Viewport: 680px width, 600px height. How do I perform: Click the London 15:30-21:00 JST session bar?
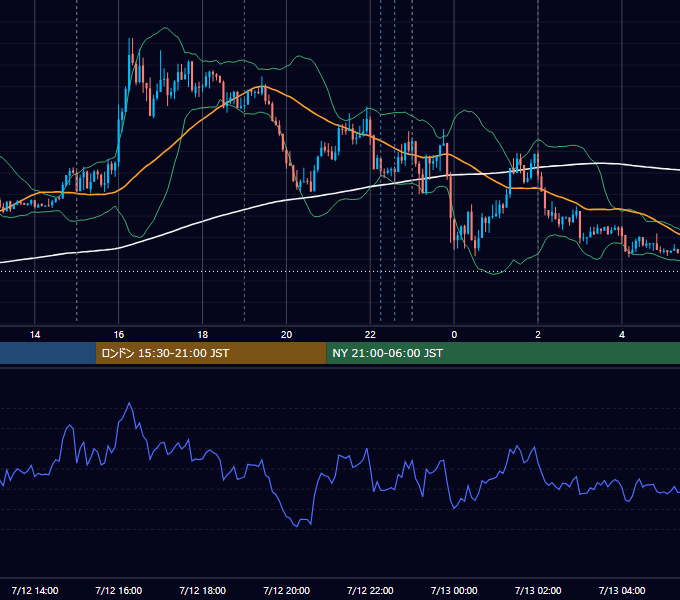click(x=211, y=353)
